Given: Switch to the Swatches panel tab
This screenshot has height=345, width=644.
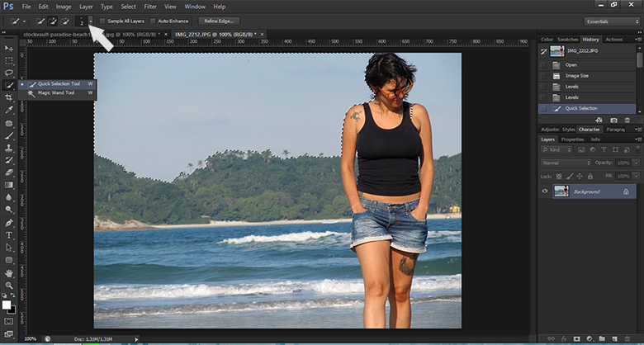Looking at the screenshot, I should (566, 39).
